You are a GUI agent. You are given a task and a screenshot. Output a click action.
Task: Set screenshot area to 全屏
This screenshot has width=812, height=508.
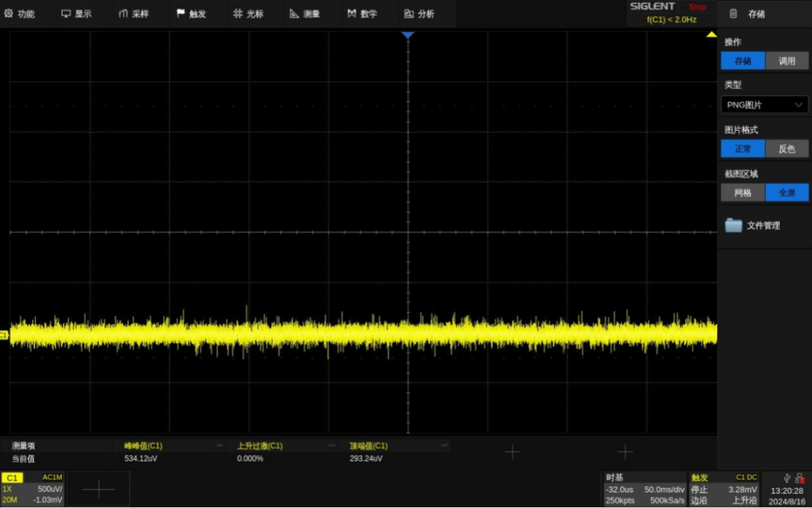coord(786,192)
